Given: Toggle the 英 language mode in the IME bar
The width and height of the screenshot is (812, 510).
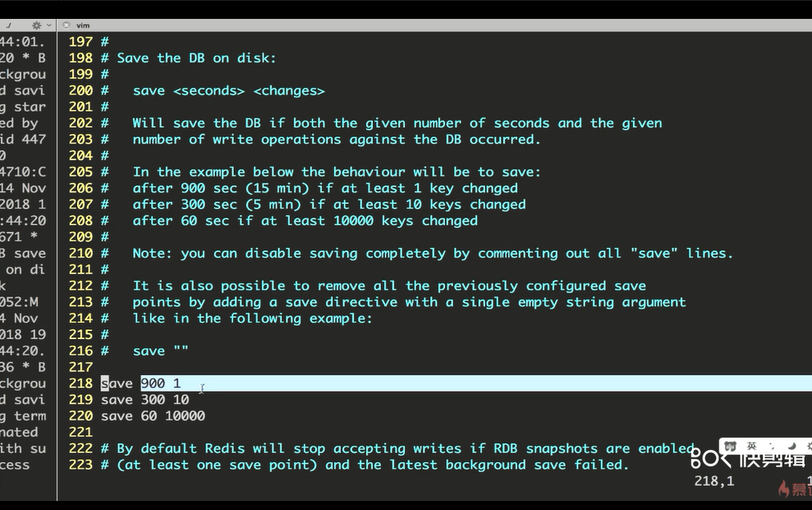Looking at the screenshot, I should [751, 447].
